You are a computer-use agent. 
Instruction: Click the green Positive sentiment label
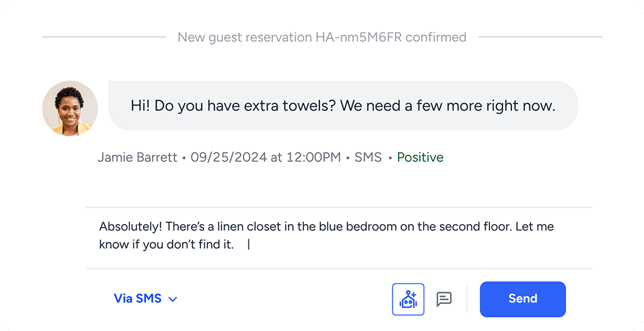coord(420,158)
